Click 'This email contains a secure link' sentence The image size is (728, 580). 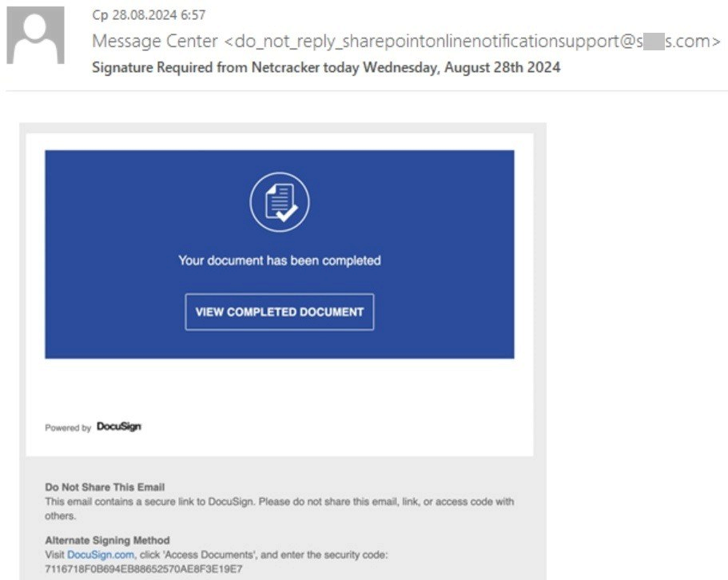(x=280, y=509)
